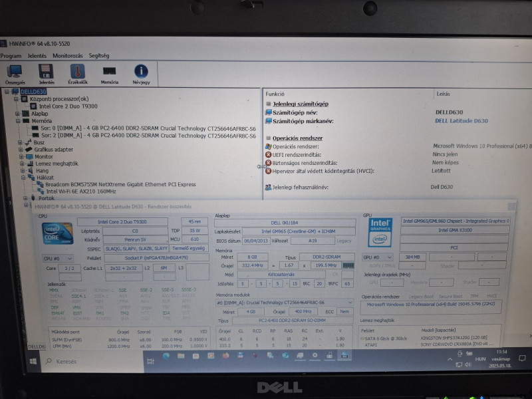Viewport: 532px width, 399px height.
Task: Select the Sor: 0 DIMM_A memory row
Action: pyautogui.click(x=148, y=128)
